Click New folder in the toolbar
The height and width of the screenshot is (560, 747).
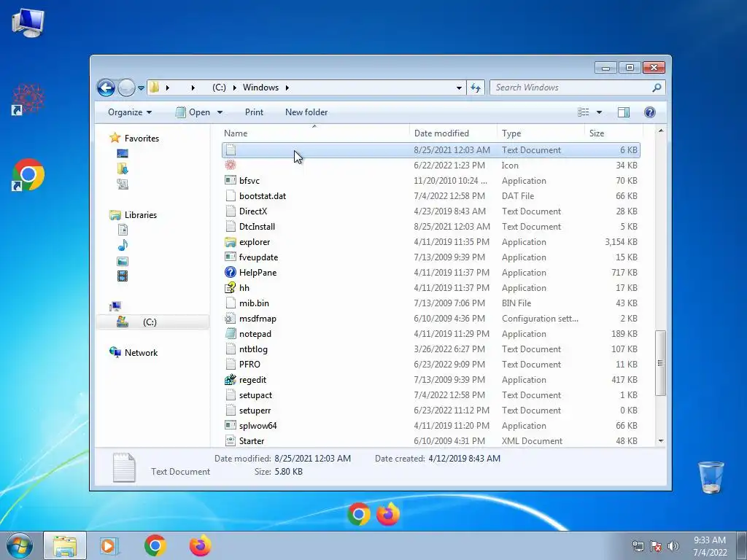pos(306,112)
